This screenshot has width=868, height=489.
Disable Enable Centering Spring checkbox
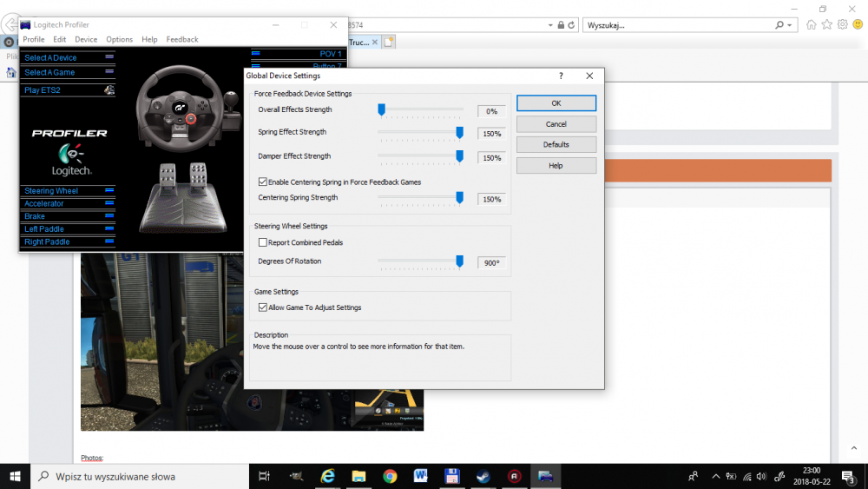[263, 182]
